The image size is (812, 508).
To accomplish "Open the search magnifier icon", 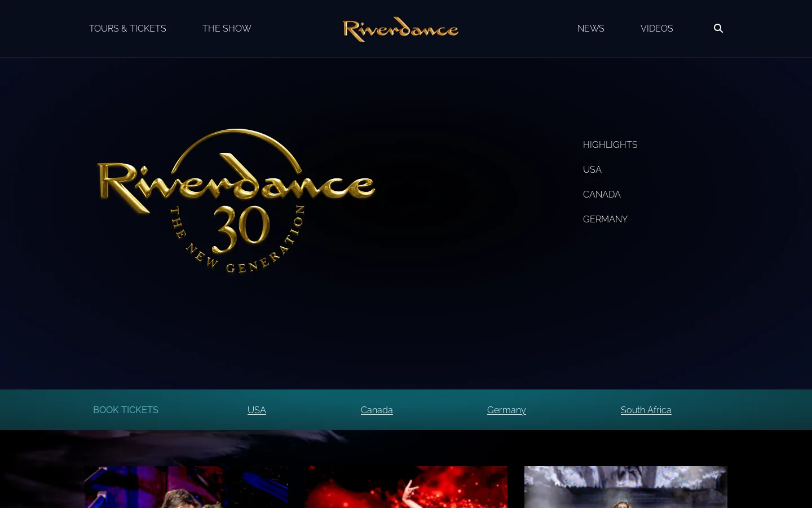I will (x=718, y=28).
